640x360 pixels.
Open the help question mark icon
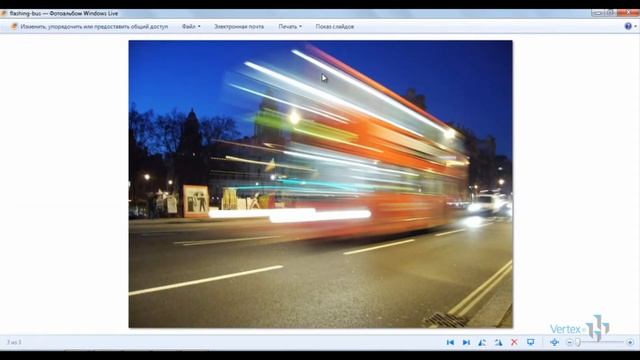pyautogui.click(x=628, y=26)
